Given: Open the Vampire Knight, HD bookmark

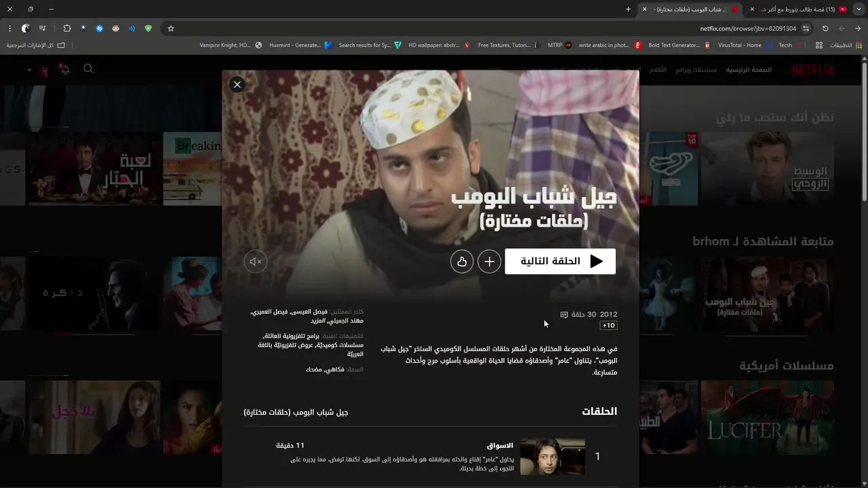Looking at the screenshot, I should (x=231, y=45).
